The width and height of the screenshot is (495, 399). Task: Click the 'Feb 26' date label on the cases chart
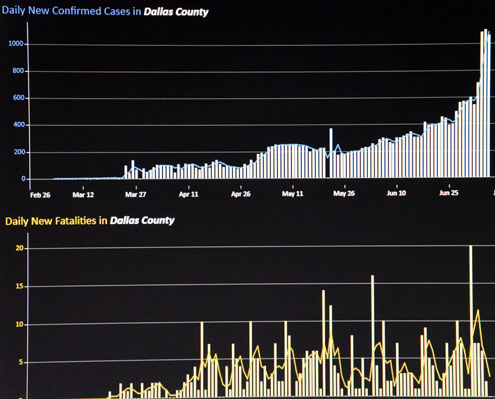click(x=40, y=195)
